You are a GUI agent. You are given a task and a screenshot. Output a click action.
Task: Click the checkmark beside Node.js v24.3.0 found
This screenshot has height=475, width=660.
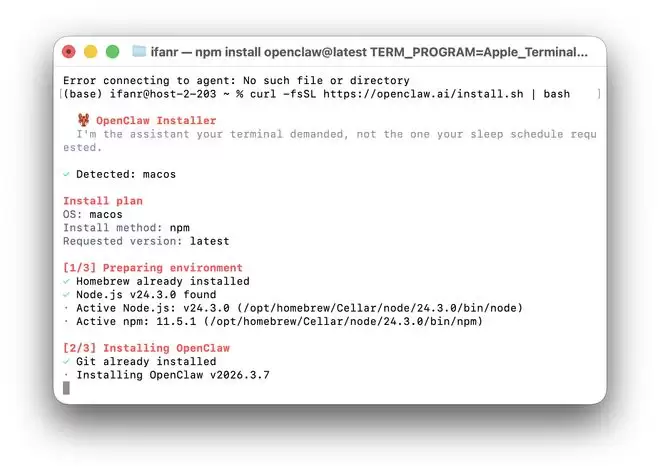pyautogui.click(x=66, y=294)
